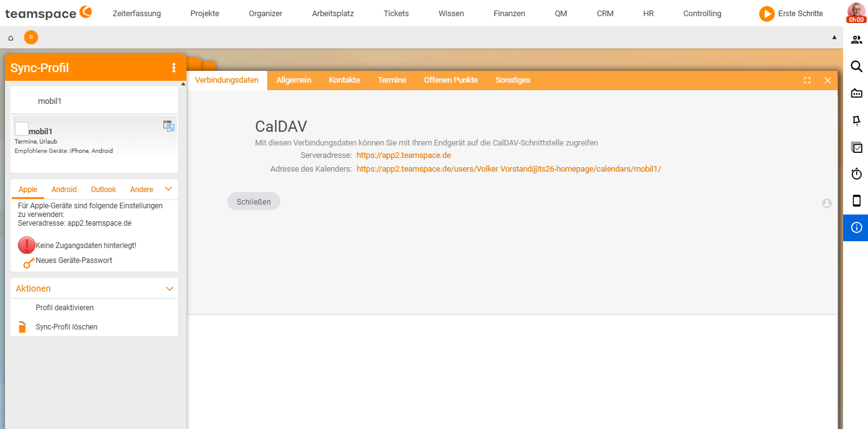Select the Android device tab

tap(64, 190)
